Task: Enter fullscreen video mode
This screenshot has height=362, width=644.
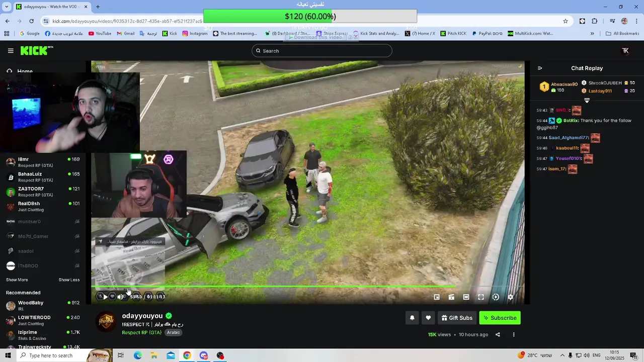Action: click(x=481, y=297)
